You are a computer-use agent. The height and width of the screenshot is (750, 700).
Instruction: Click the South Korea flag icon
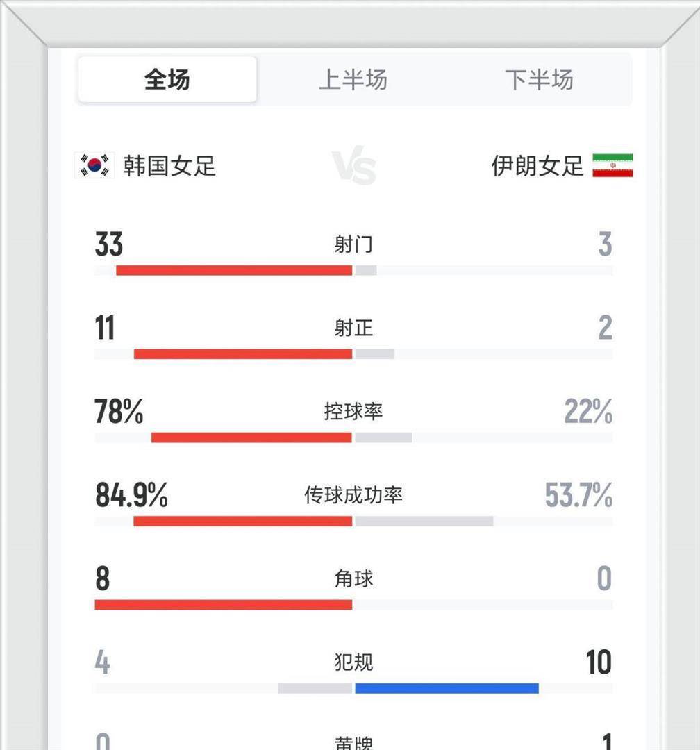(x=94, y=166)
